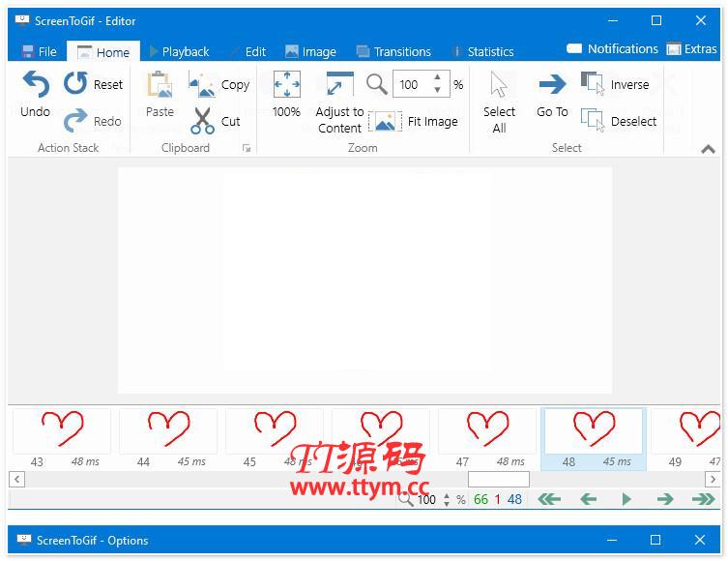The width and height of the screenshot is (728, 561).
Task: Click the Go To arrow icon
Action: (x=552, y=84)
